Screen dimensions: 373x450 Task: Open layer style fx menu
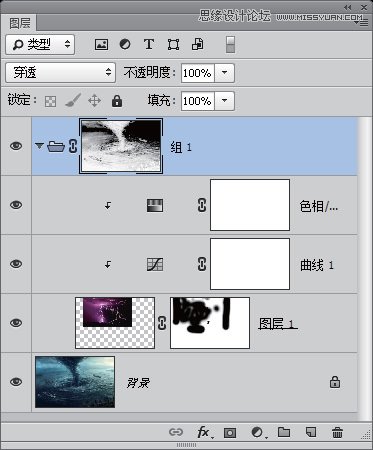click(204, 432)
